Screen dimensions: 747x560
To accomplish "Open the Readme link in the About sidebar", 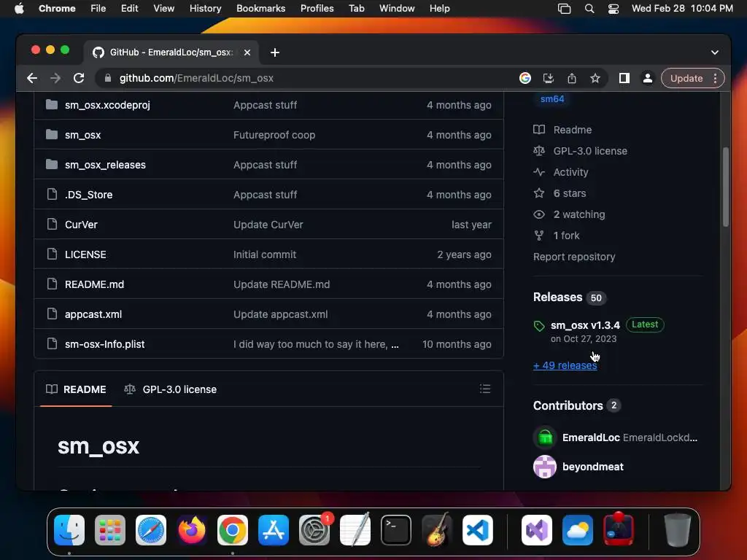I will tap(562, 130).
